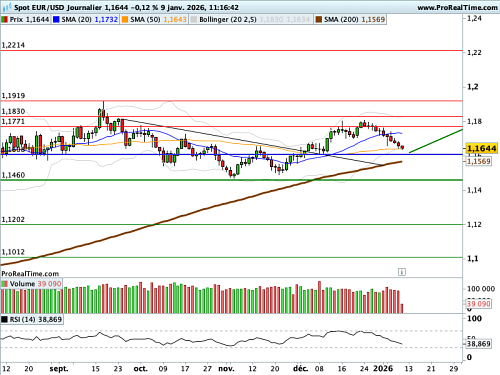Click the 39 090 volume tag on axis
500x375 pixels.
coord(479,304)
